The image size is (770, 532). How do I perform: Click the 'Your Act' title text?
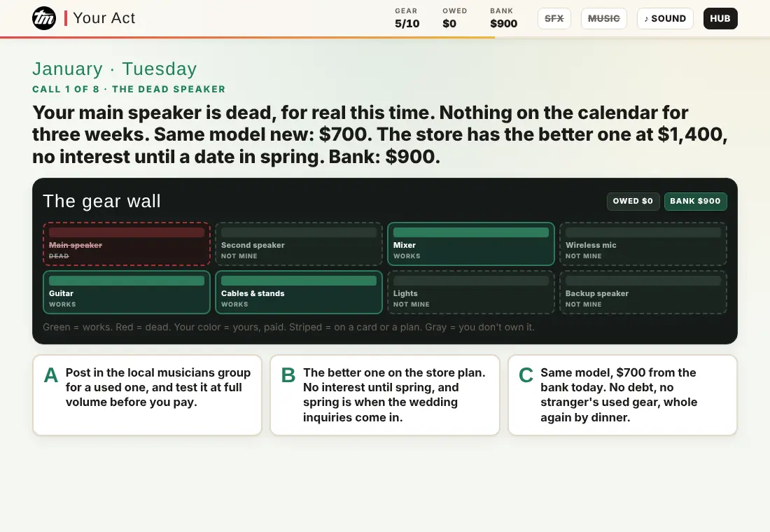coord(104,18)
